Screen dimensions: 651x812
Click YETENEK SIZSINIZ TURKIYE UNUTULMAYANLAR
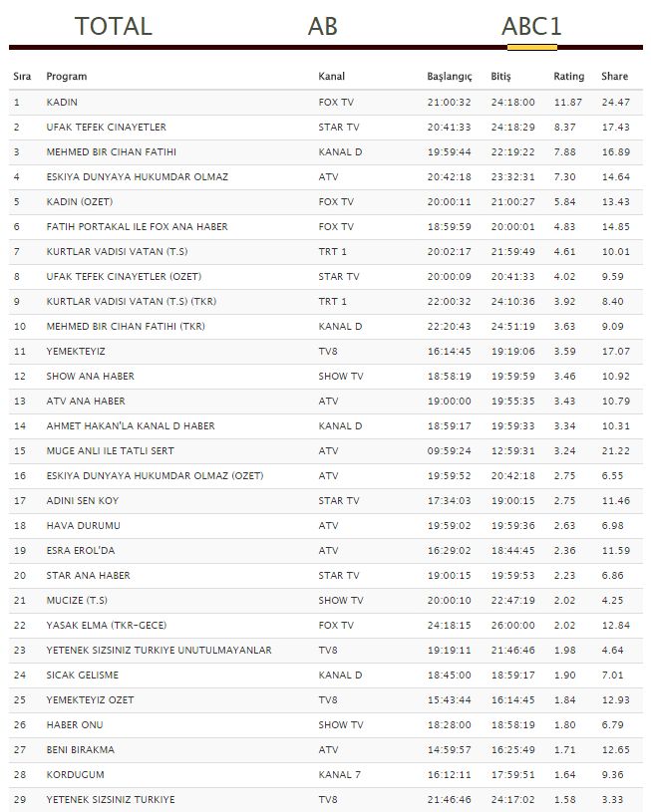tap(160, 650)
